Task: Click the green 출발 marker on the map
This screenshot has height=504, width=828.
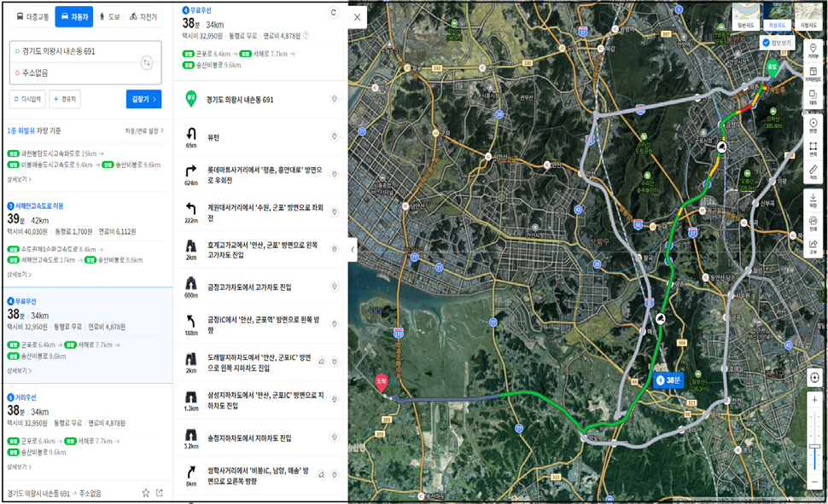Action: (772, 69)
